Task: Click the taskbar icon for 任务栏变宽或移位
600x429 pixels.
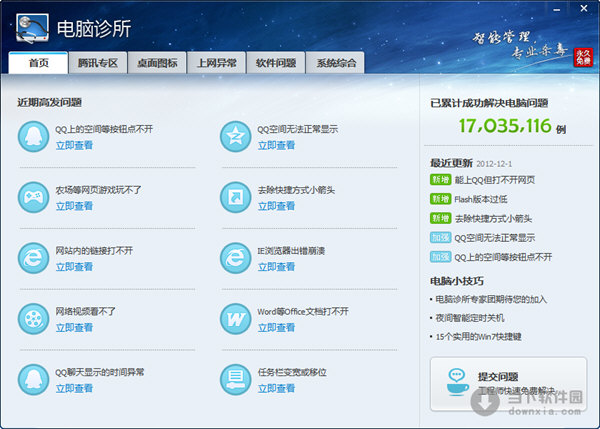Action: (x=236, y=380)
